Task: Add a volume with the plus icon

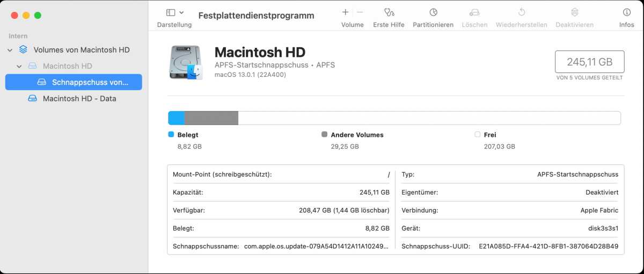Action: pos(345,12)
